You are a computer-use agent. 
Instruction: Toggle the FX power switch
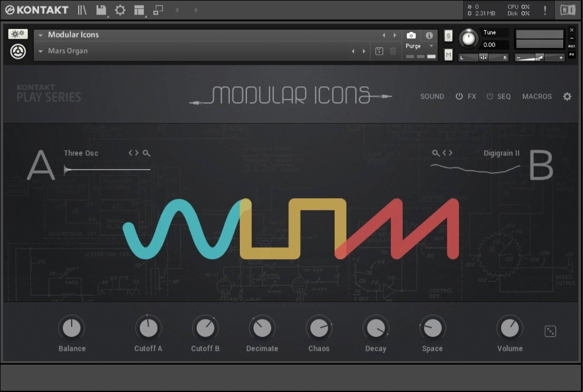coord(459,96)
